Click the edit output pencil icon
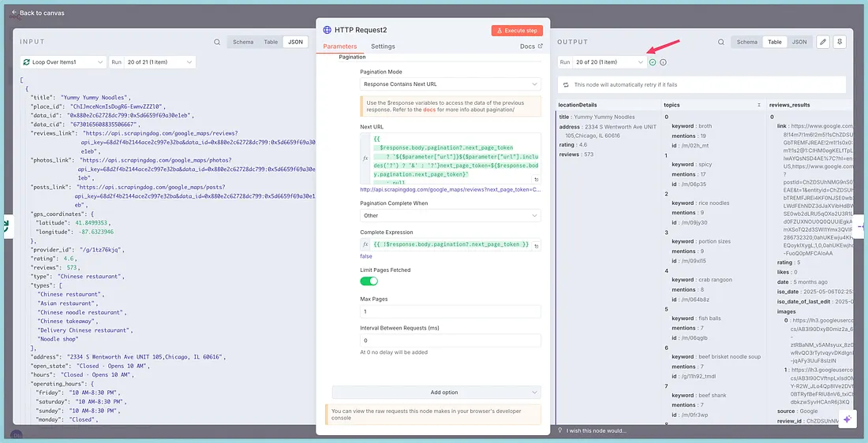868x443 pixels. (823, 42)
